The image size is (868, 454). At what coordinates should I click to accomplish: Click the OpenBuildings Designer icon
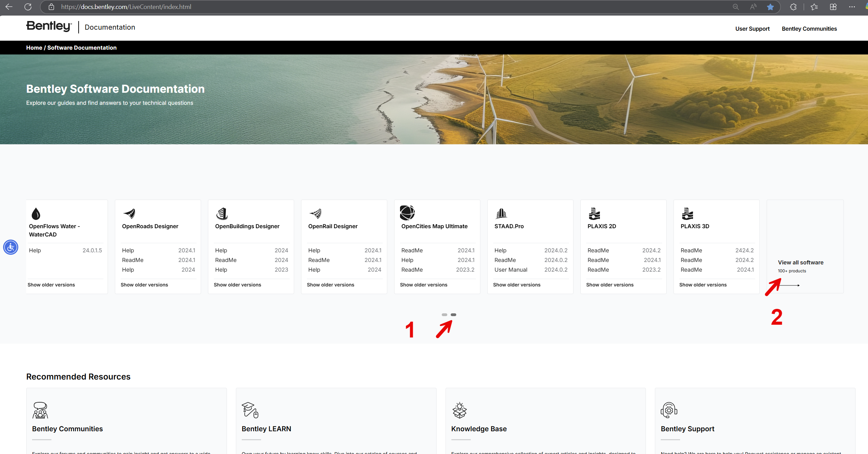tap(222, 213)
